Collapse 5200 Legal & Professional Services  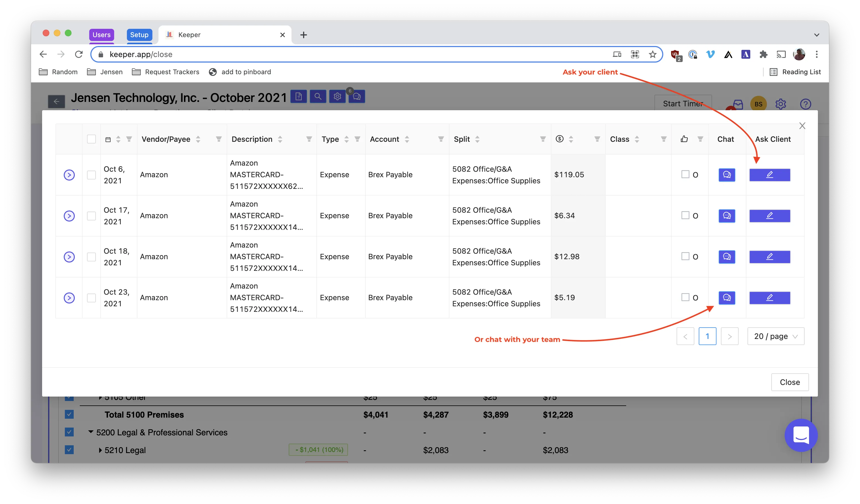tap(90, 432)
